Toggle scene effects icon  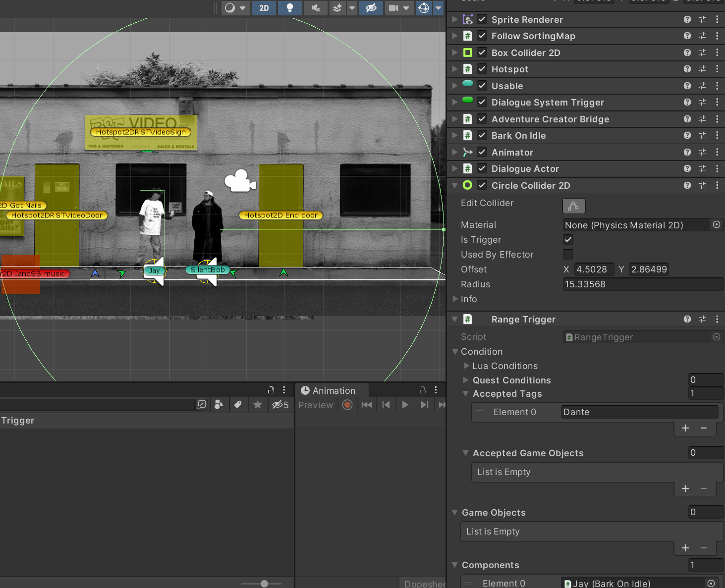[x=337, y=8]
